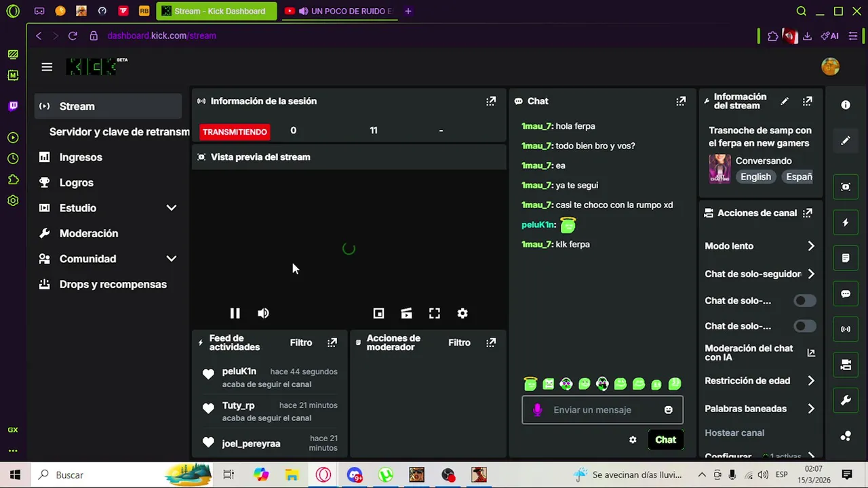This screenshot has height=488, width=868.
Task: Open Moderación del chat con IA link
Action: (x=759, y=352)
